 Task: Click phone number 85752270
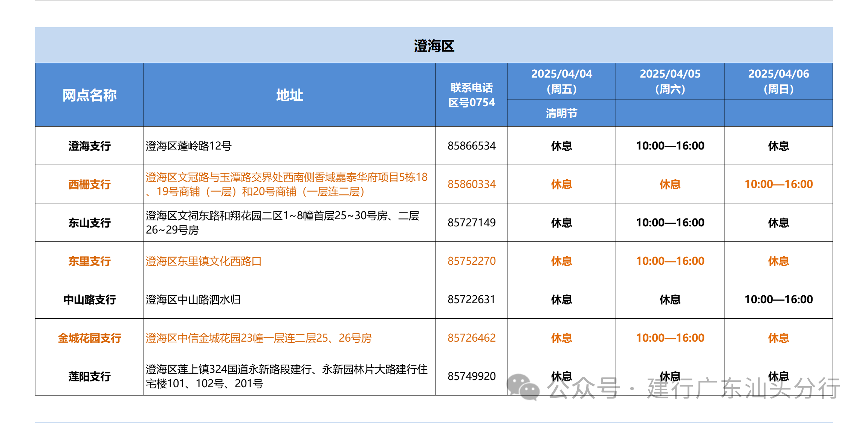471,261
